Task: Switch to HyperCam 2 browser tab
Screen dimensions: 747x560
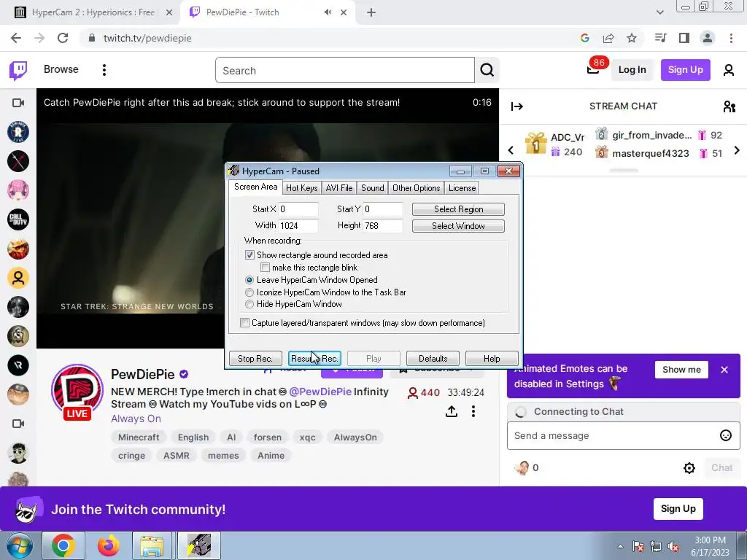Action: point(93,12)
